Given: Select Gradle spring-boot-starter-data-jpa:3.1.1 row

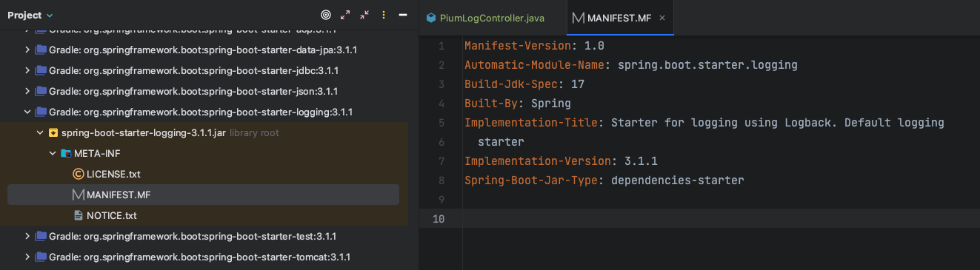Looking at the screenshot, I should tap(204, 50).
